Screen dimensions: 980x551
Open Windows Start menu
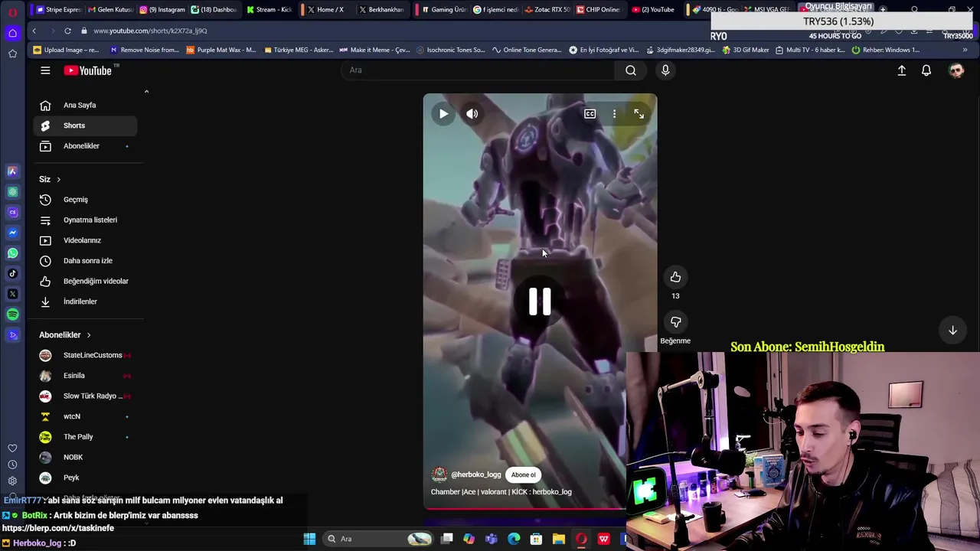click(309, 539)
